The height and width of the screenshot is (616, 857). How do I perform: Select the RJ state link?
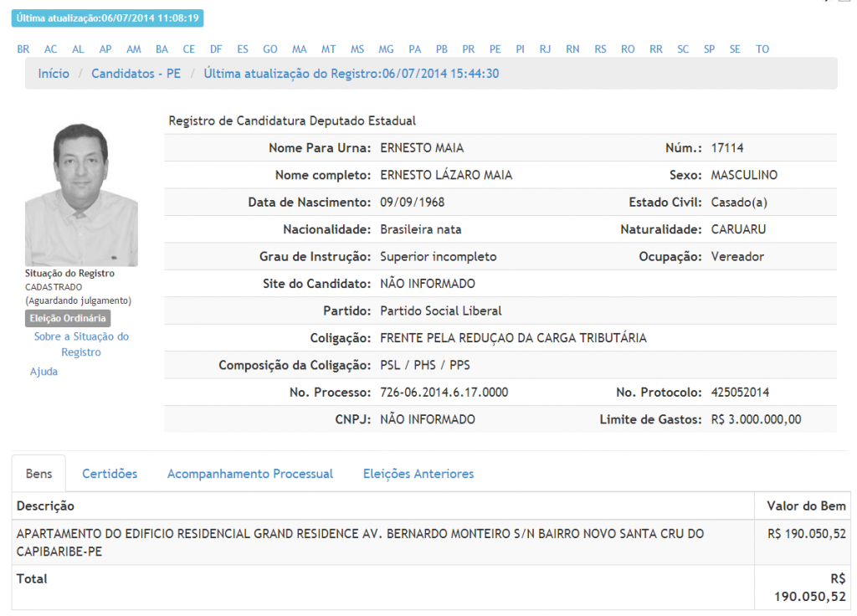click(546, 49)
